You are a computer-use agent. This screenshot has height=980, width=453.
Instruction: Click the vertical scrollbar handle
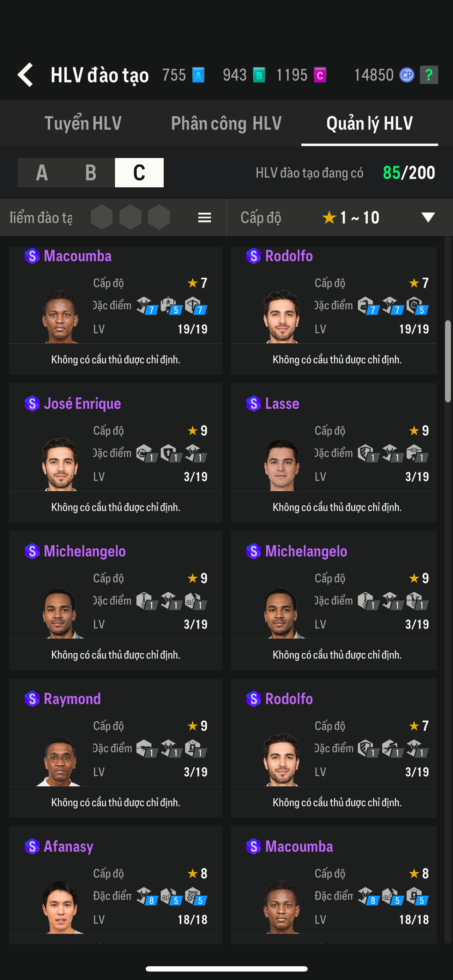(448, 361)
